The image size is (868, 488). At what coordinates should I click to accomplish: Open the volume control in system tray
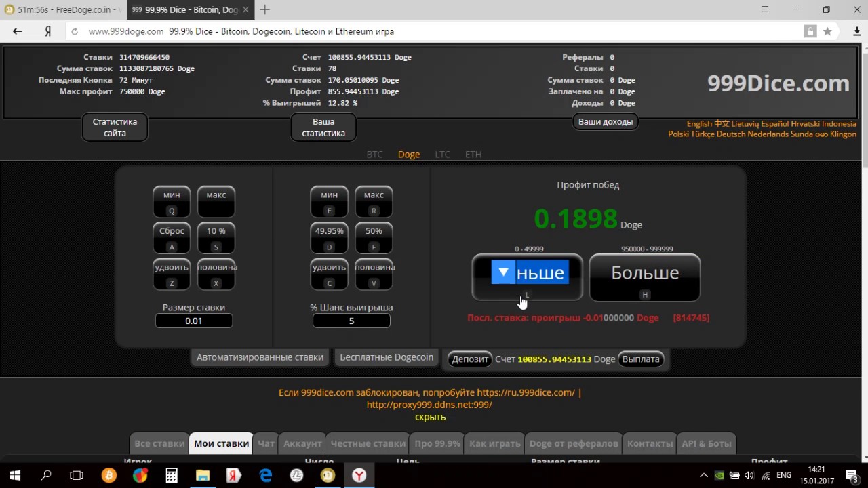[751, 476]
